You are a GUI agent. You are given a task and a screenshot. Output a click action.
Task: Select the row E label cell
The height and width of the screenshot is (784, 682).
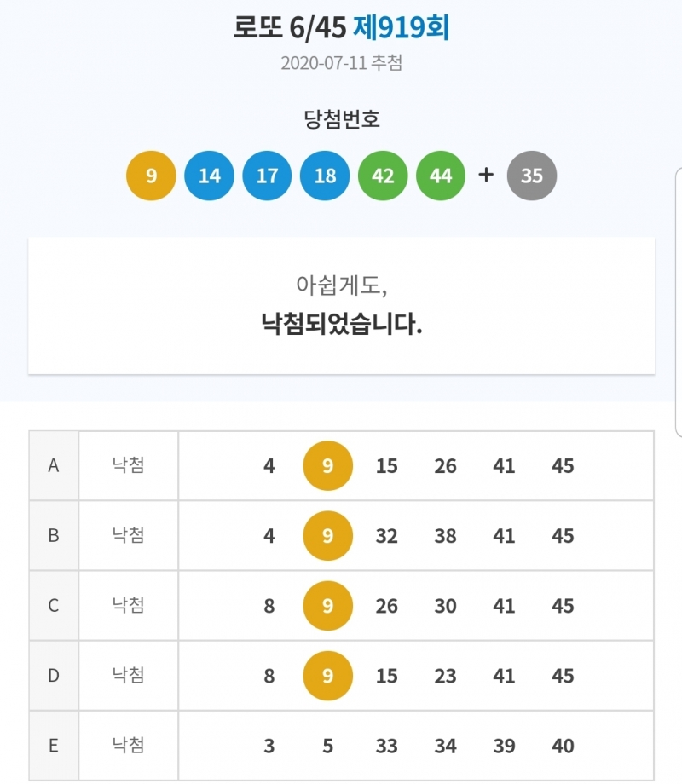54,746
